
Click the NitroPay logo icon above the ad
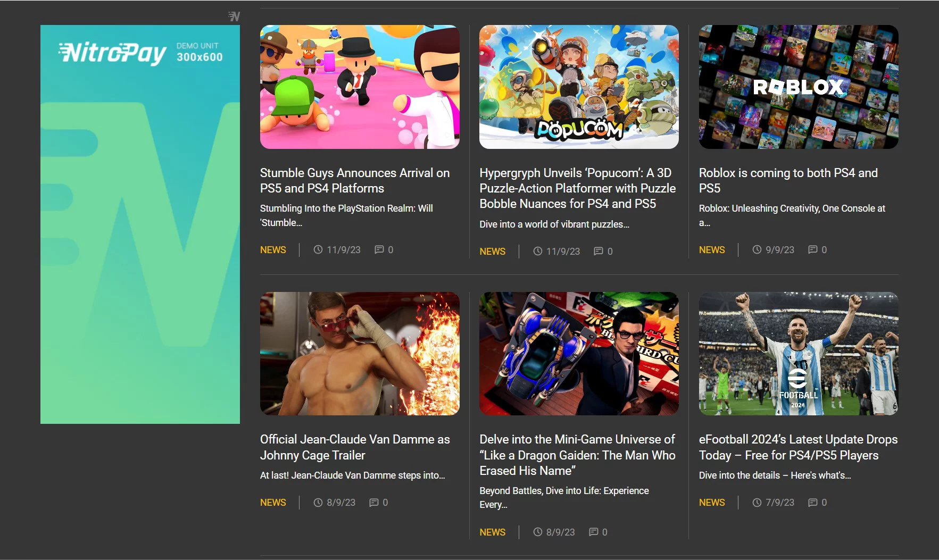tap(234, 16)
